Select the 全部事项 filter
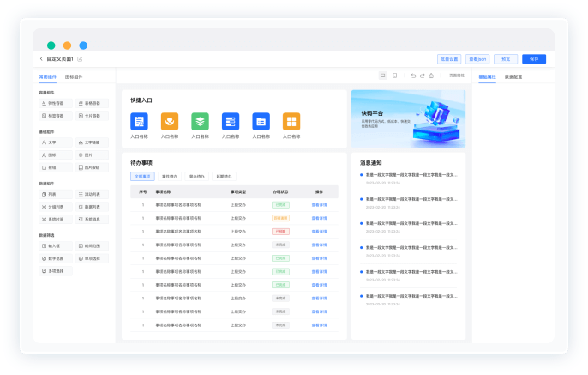588x375 pixels. pyautogui.click(x=142, y=176)
